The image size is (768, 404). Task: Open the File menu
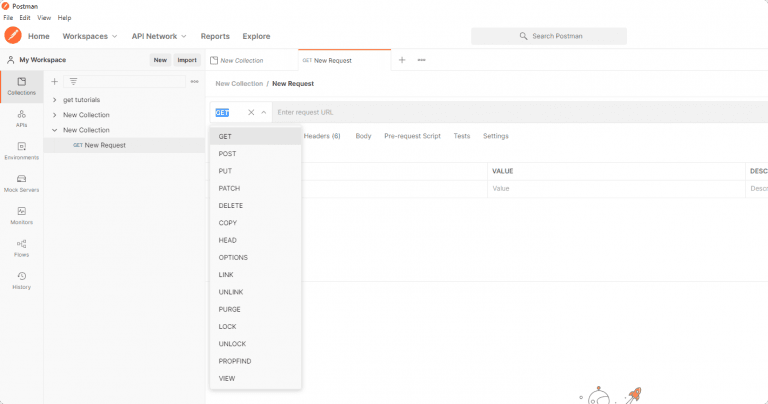(8, 18)
